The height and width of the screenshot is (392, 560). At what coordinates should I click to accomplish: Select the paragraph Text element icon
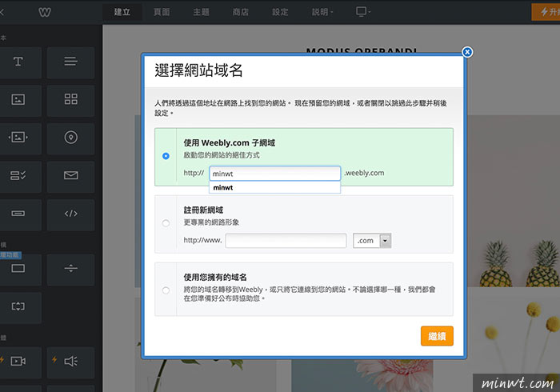tap(70, 62)
